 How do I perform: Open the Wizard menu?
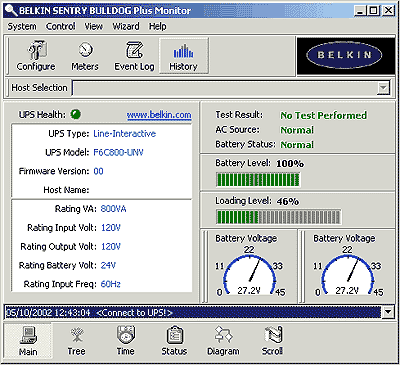[x=126, y=26]
